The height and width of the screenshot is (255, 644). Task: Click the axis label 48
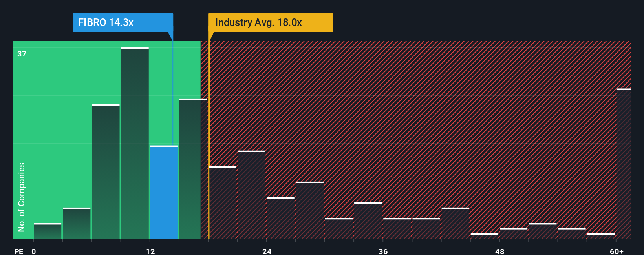pos(500,251)
